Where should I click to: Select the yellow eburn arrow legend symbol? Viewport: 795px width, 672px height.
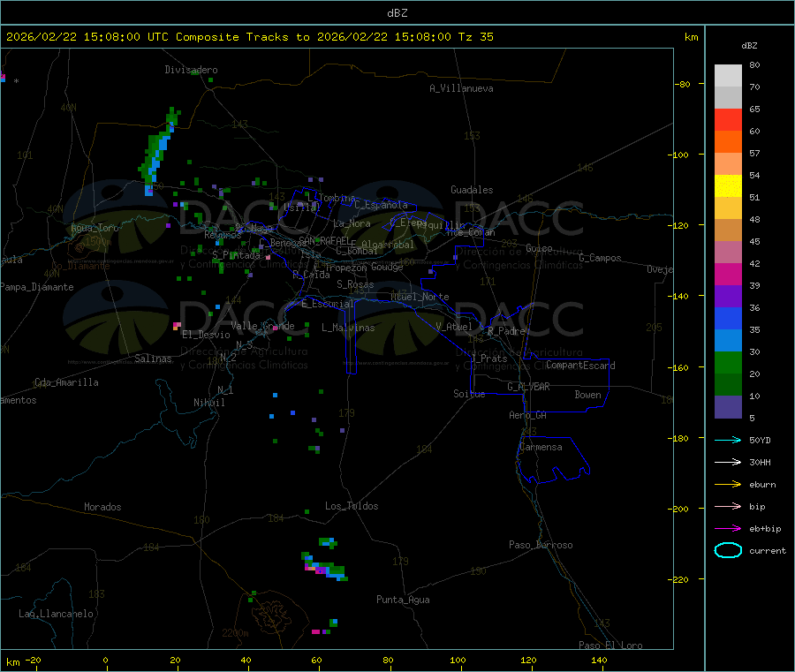tap(728, 485)
